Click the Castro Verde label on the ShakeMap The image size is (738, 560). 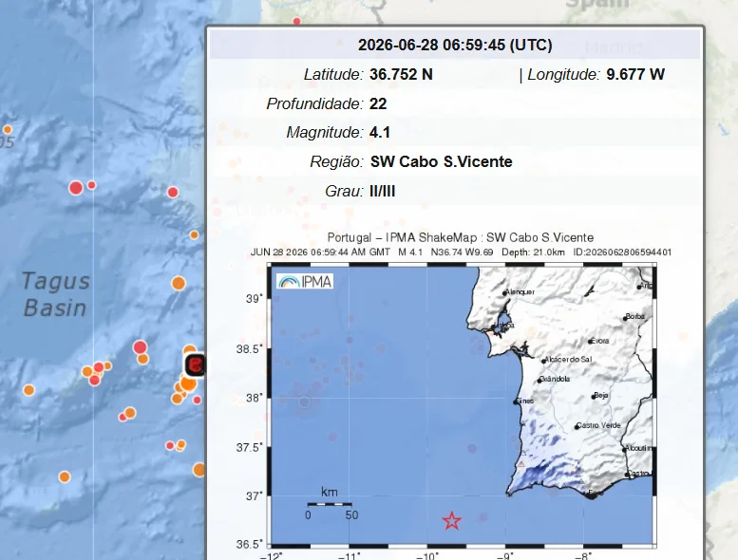point(598,425)
